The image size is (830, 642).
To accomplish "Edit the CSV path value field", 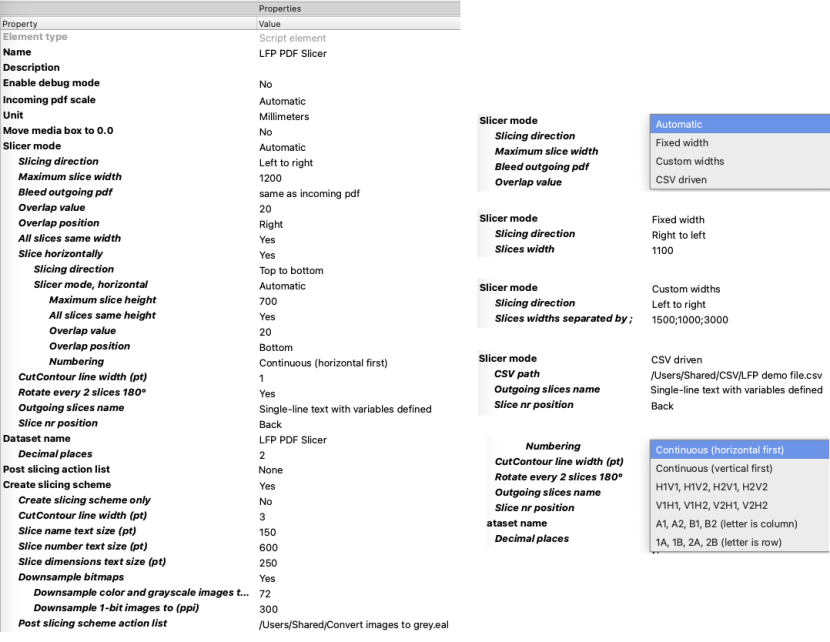I will (736, 374).
